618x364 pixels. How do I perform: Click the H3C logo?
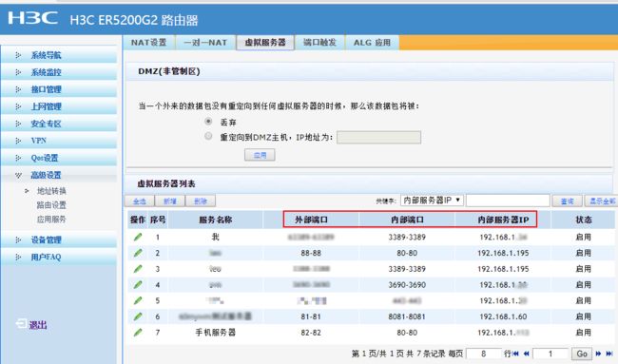click(x=32, y=18)
